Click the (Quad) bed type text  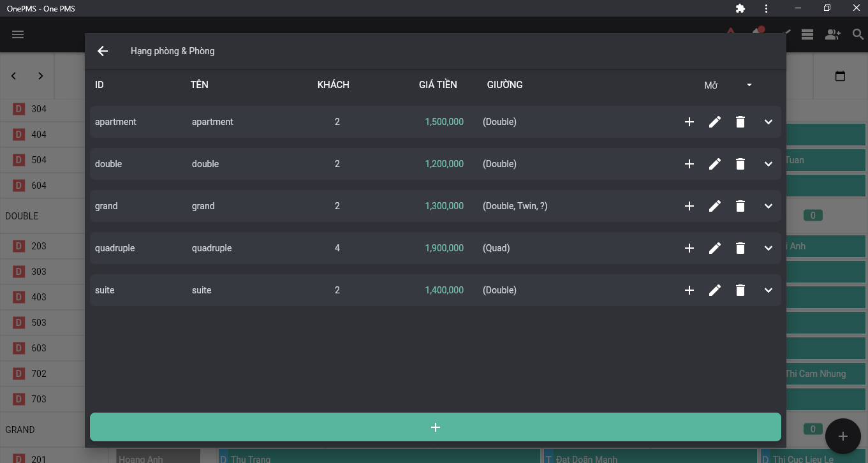point(496,248)
